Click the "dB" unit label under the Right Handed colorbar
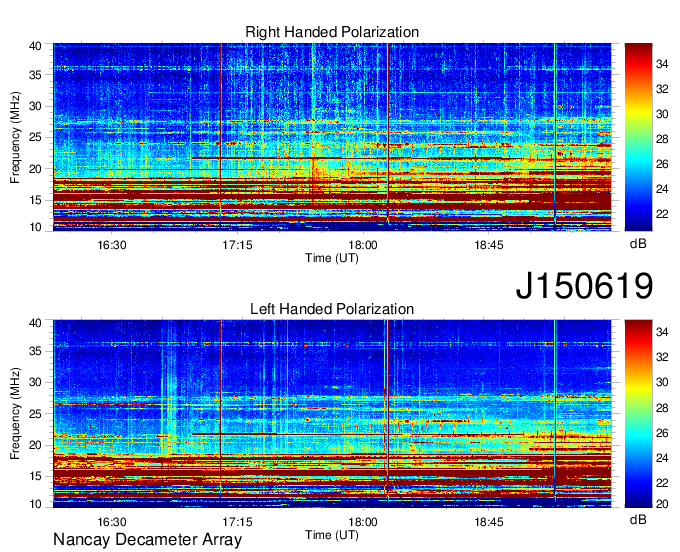Viewport: 680px width, 552px height. (x=638, y=244)
